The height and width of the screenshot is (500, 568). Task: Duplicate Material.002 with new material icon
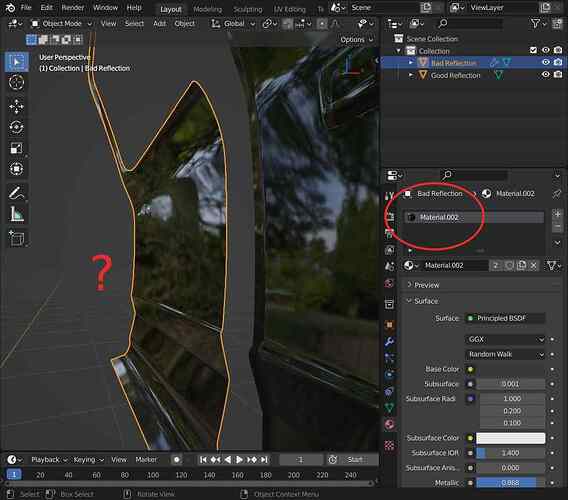click(x=521, y=266)
